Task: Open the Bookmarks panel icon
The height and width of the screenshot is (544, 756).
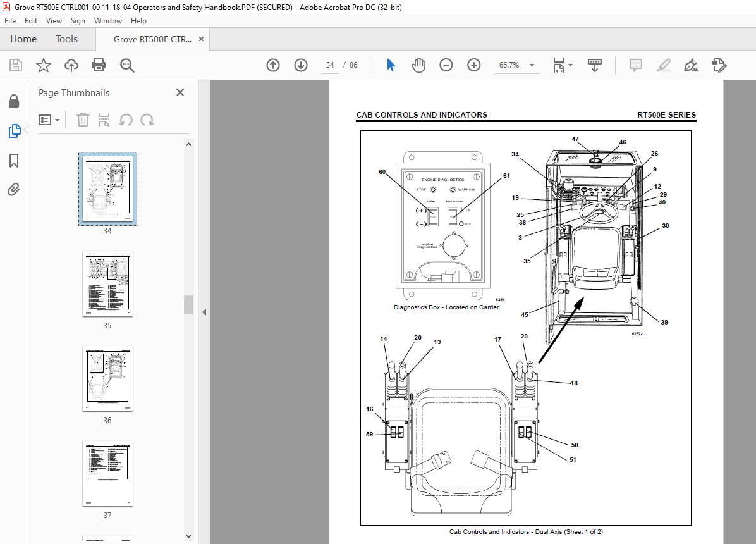Action: (14, 161)
